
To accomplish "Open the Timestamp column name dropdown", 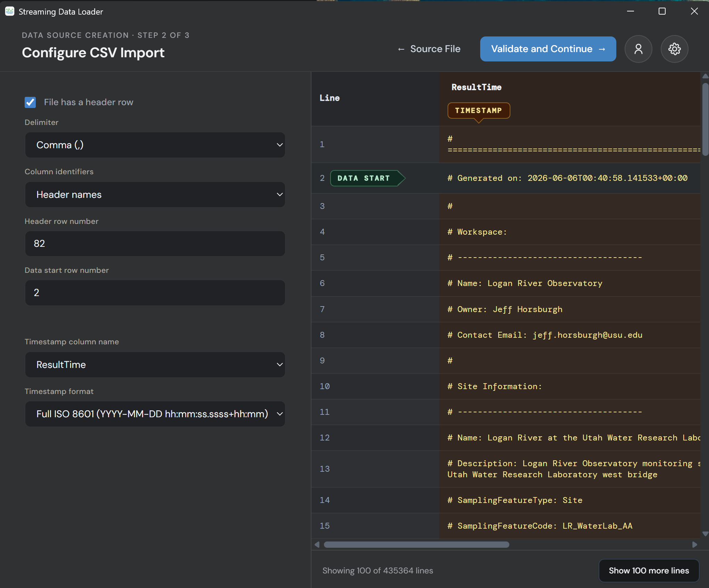I will tap(155, 364).
